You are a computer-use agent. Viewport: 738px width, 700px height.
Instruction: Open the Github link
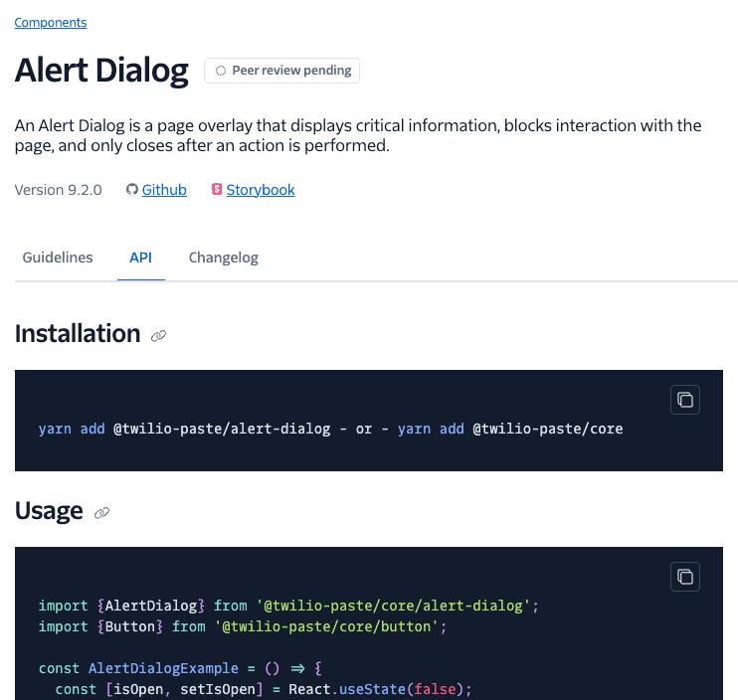(164, 190)
